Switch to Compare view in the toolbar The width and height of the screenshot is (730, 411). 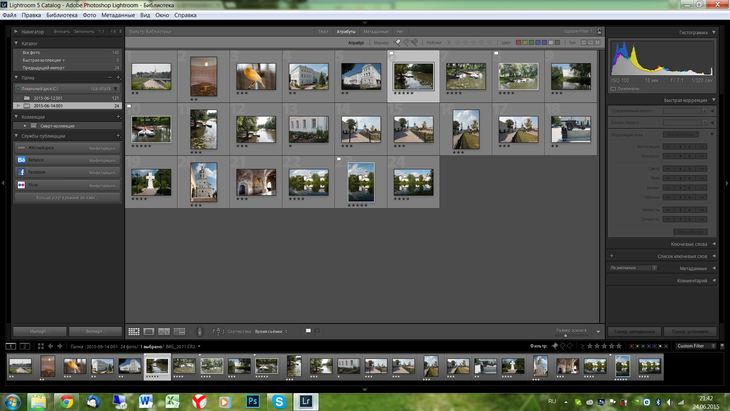tap(164, 331)
